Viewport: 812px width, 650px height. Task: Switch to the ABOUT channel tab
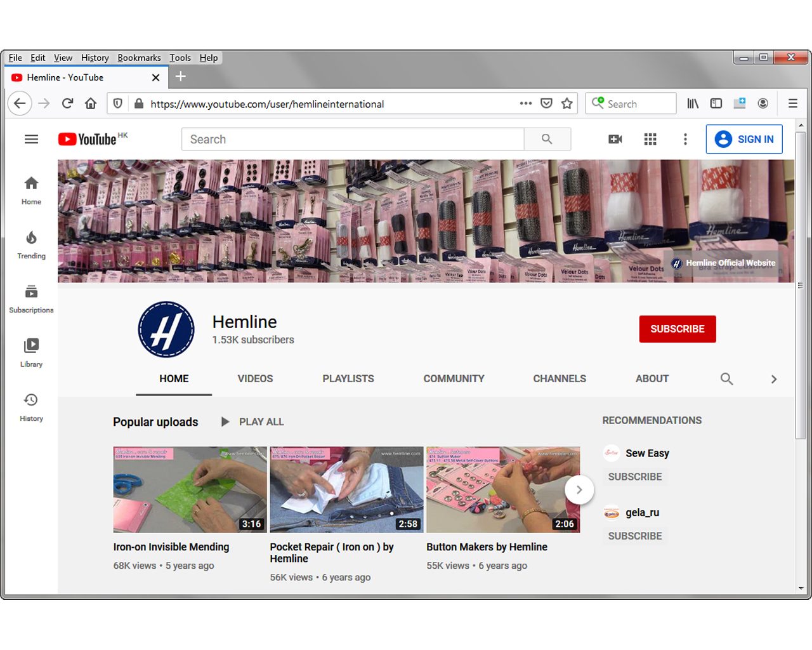(x=652, y=379)
